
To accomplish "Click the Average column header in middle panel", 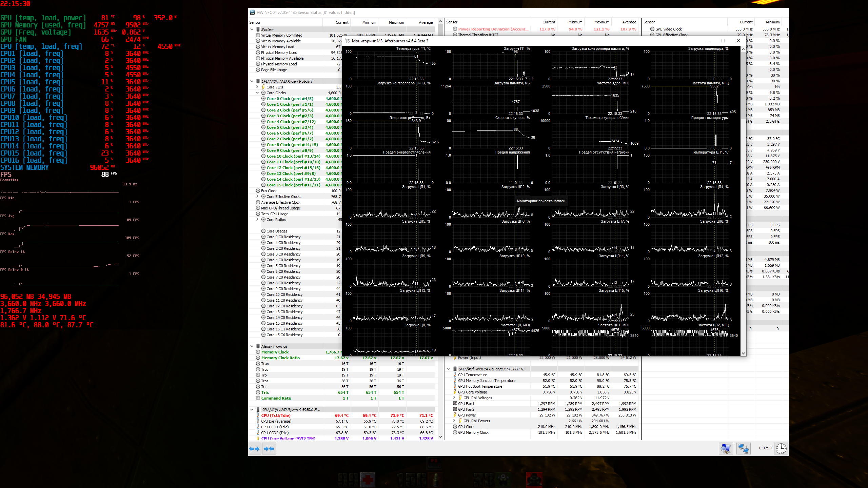I will click(629, 22).
